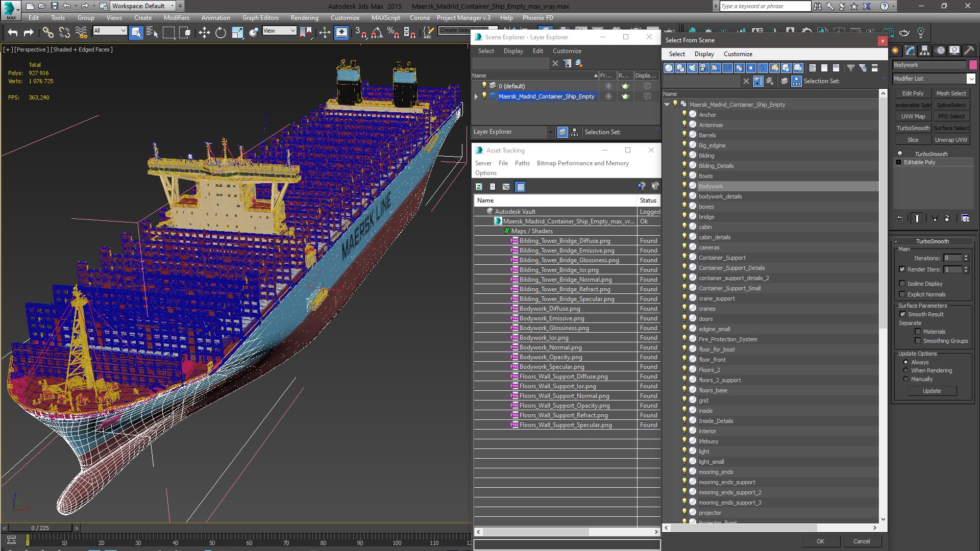Toggle Display Bone Objects filter in Select From Scene

[763, 68]
